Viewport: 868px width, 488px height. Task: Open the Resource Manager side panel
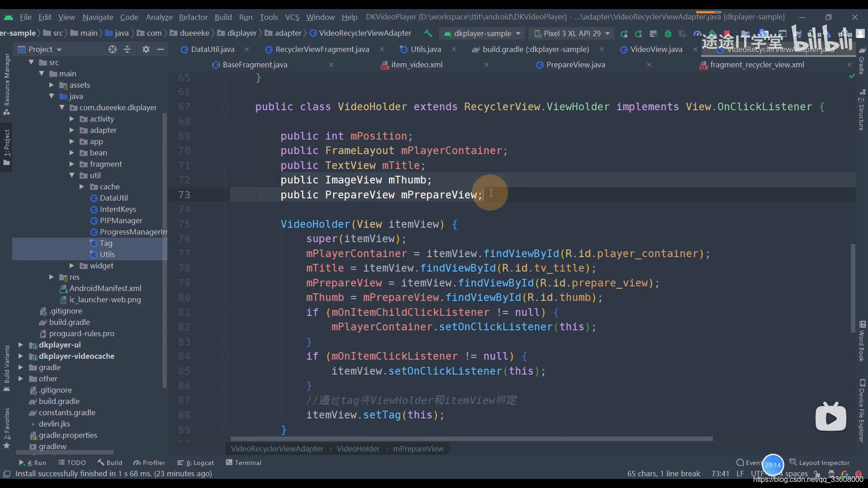(6, 84)
